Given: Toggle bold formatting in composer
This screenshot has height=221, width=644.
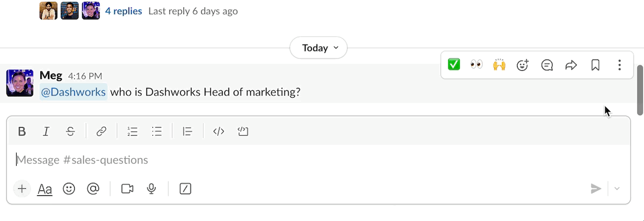Looking at the screenshot, I should pos(22,131).
